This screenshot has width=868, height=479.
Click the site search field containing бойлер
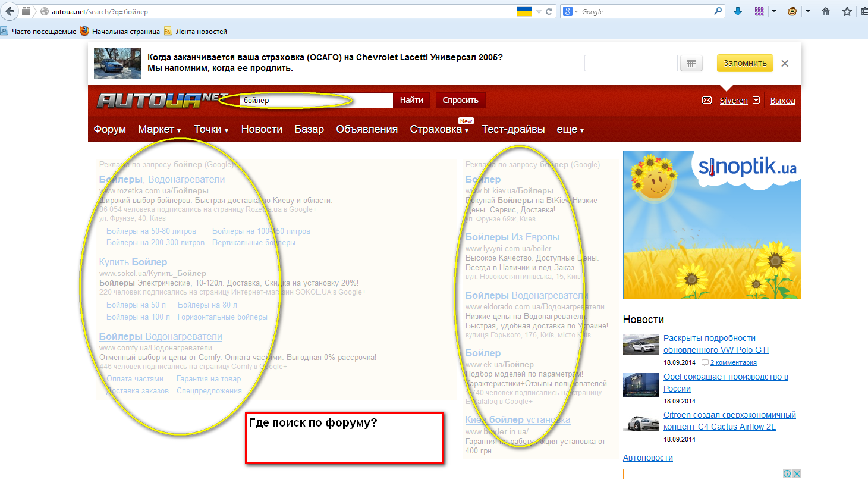tap(315, 101)
